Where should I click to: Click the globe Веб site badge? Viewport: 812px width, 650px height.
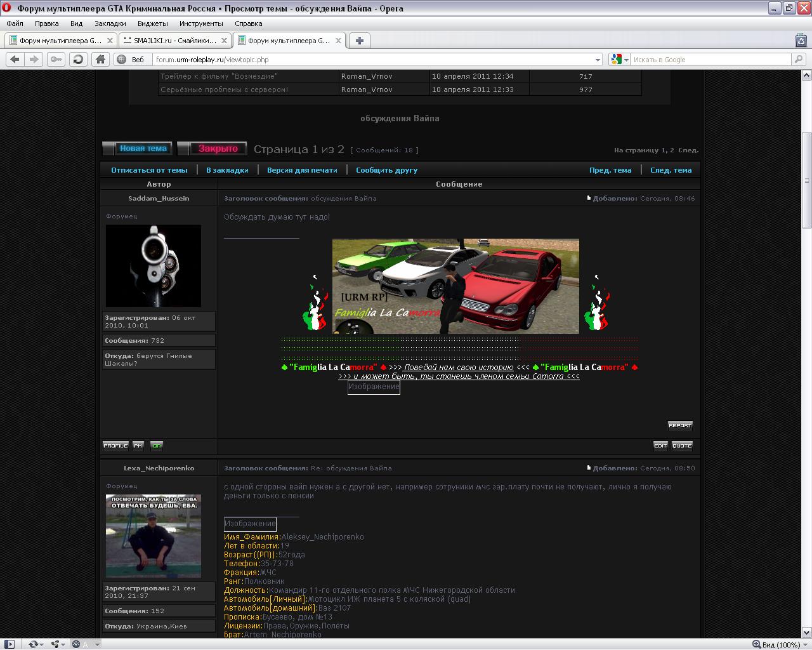coord(130,59)
